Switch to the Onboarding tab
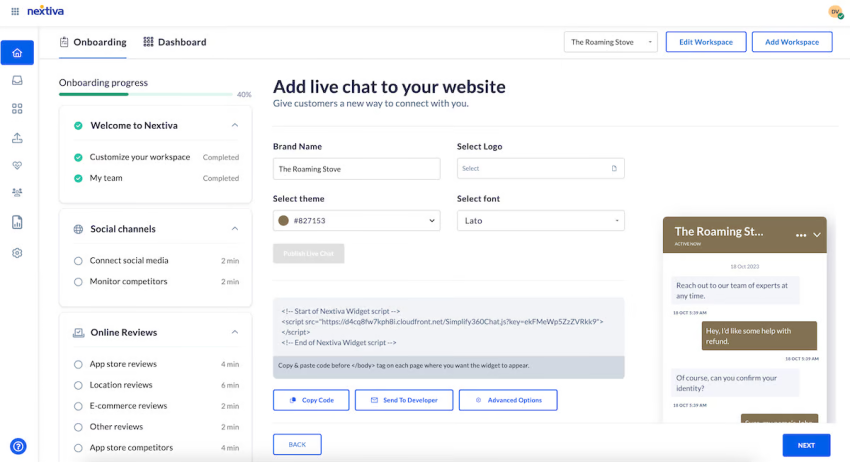 [93, 42]
